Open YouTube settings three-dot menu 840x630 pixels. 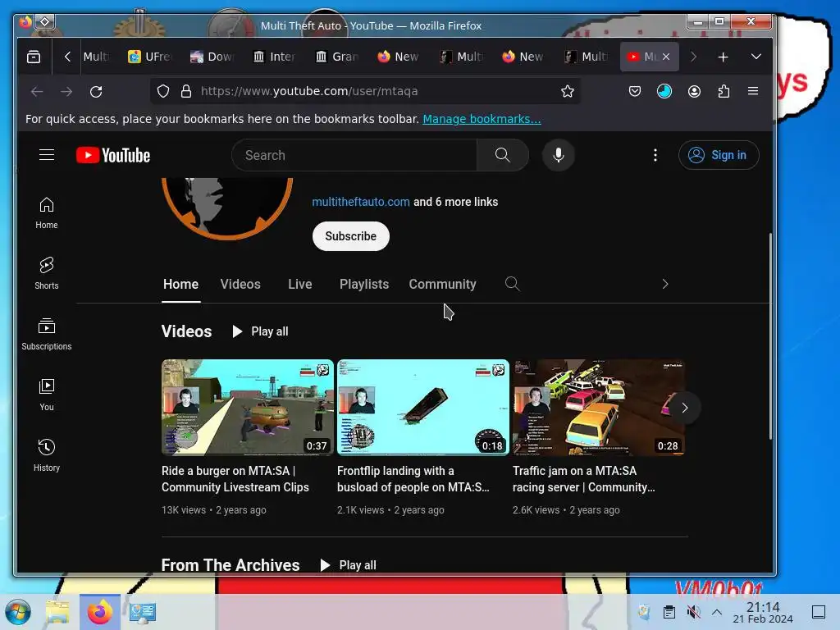(x=655, y=155)
